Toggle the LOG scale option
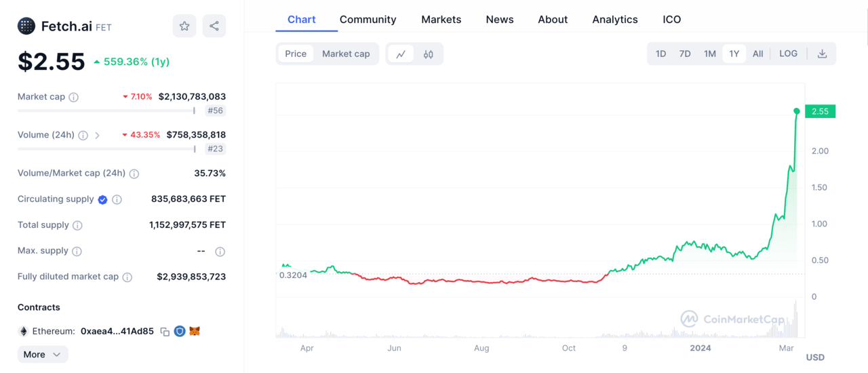868x373 pixels. tap(788, 54)
